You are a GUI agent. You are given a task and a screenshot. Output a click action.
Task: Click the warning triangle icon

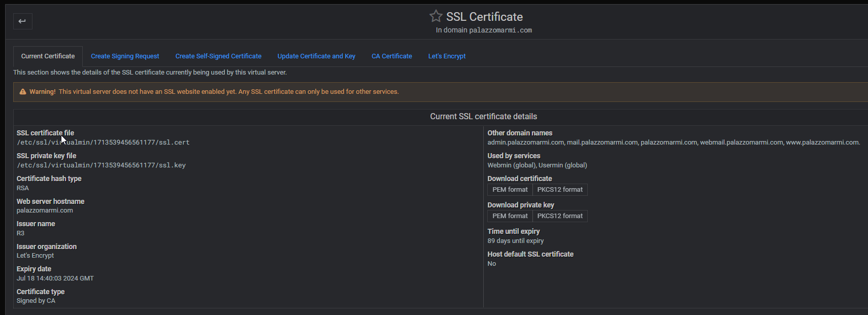point(23,92)
